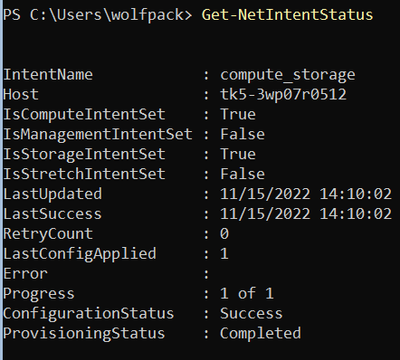The width and height of the screenshot is (400, 360).
Task: Click the Error property label
Action: point(25,274)
